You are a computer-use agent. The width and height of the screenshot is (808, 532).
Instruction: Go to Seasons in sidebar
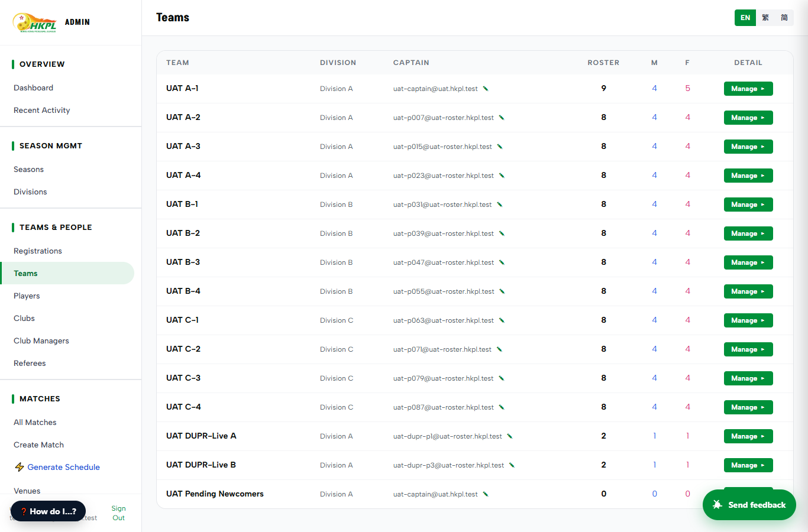(29, 169)
